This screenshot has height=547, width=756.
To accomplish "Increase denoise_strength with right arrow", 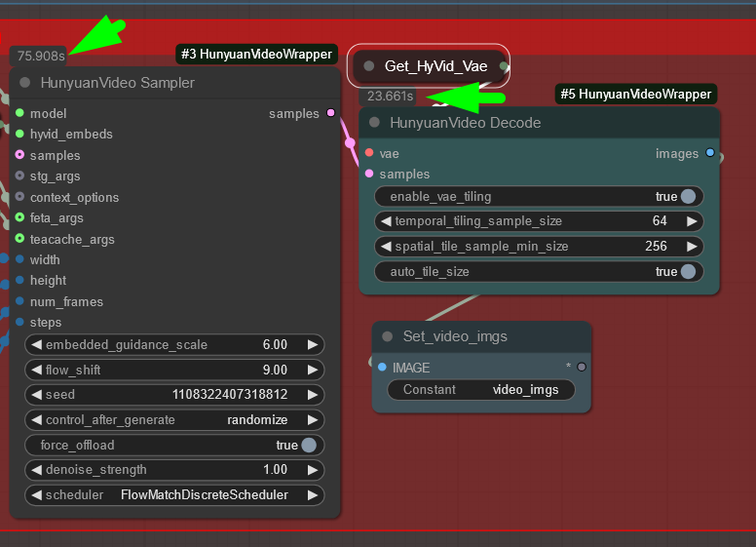I will click(x=313, y=470).
